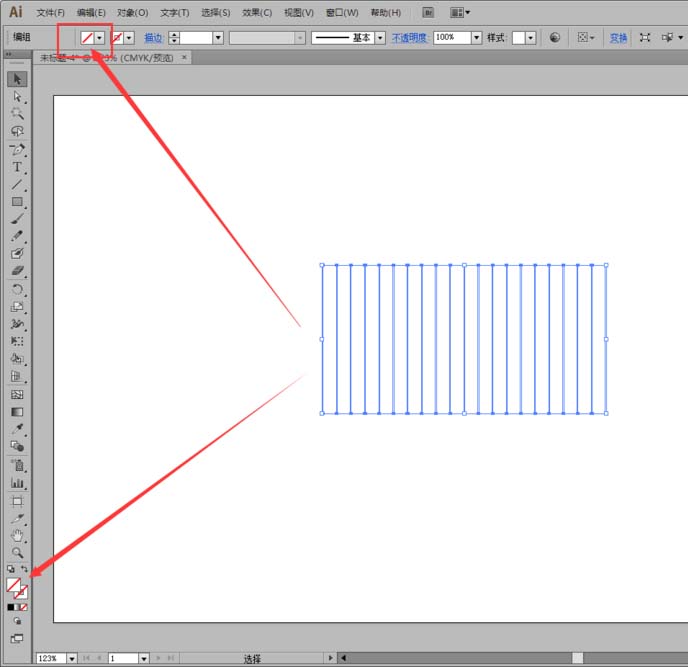Select the Rectangle tool
This screenshot has height=667, width=688.
click(x=17, y=202)
